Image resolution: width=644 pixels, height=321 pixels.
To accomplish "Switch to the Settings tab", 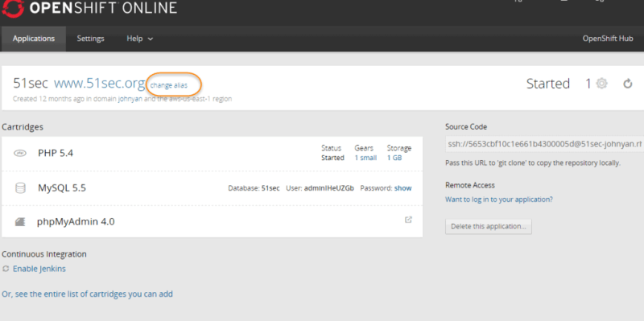I will [90, 39].
